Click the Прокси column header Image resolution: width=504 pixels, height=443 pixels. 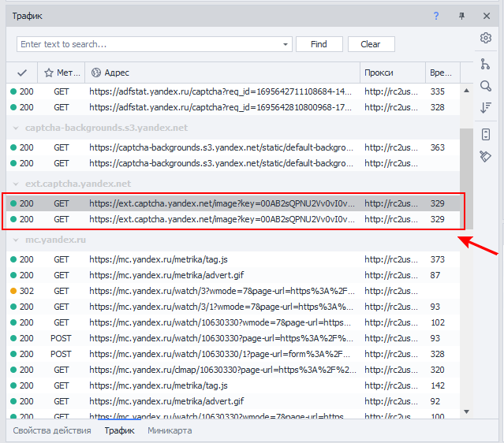393,73
